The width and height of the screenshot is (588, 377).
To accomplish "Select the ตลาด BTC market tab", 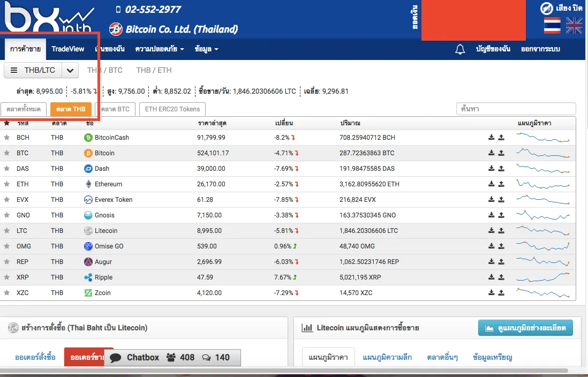I will click(115, 109).
